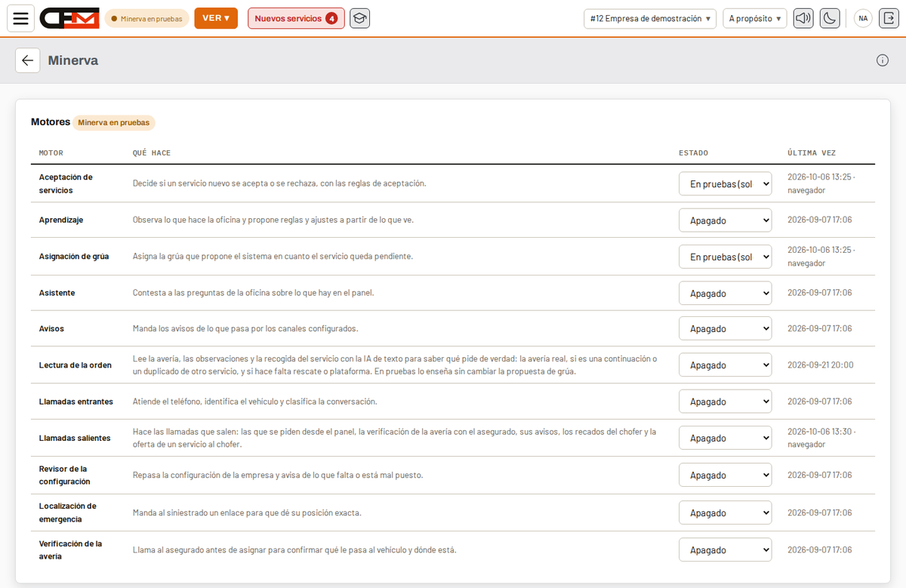Change Aprendizaje state dropdown
Image resolution: width=906 pixels, height=588 pixels.
click(725, 220)
